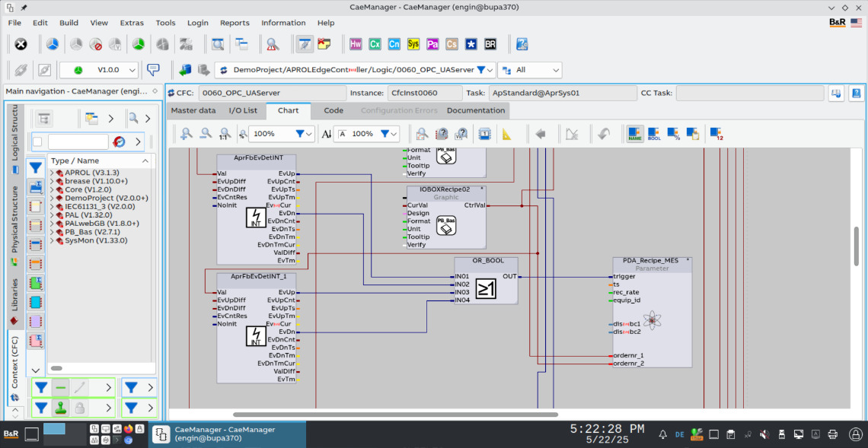Click the zoom 1:1 reset icon

click(224, 134)
